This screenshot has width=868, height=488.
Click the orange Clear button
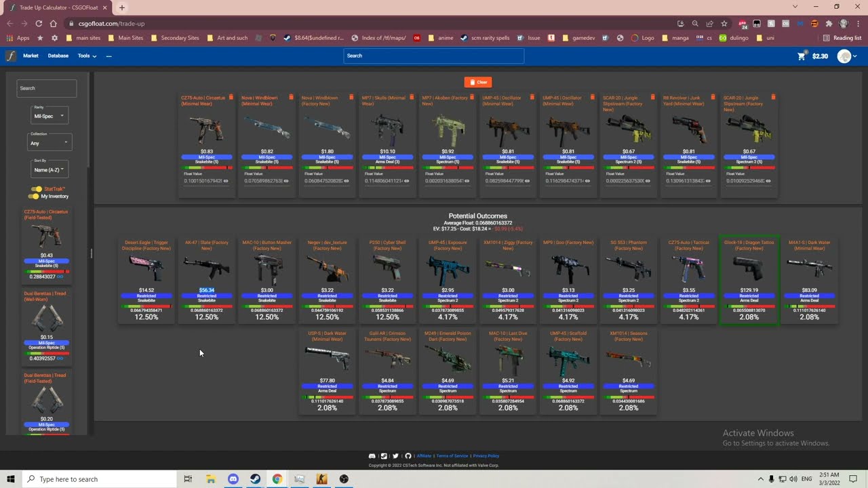coord(478,82)
